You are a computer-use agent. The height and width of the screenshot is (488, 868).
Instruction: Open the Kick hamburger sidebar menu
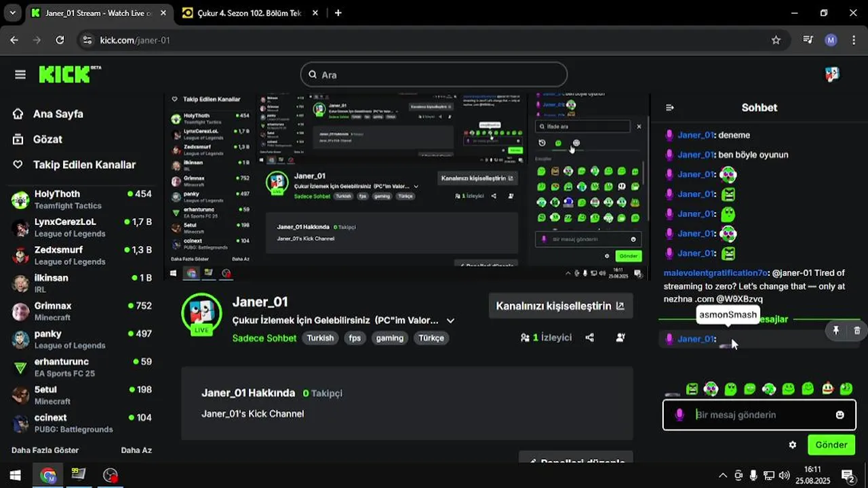point(20,75)
